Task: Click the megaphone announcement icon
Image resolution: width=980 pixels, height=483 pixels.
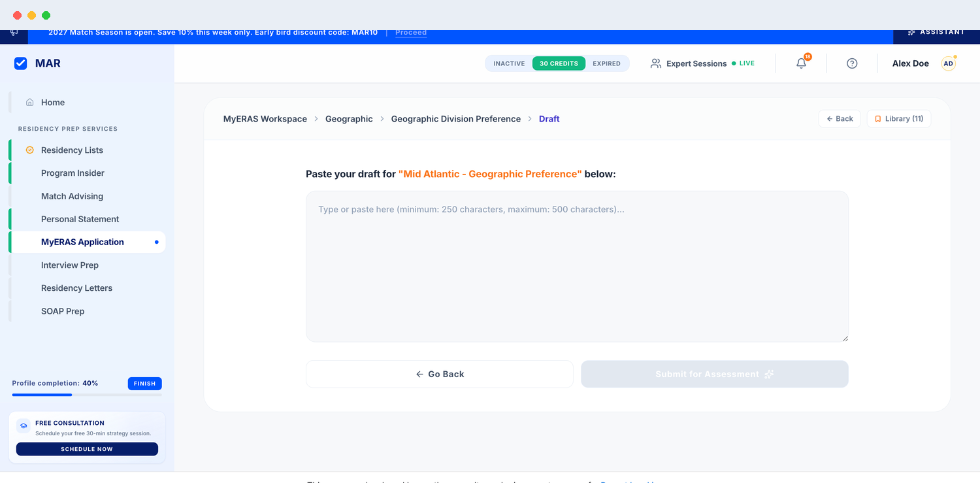Action: point(14,32)
